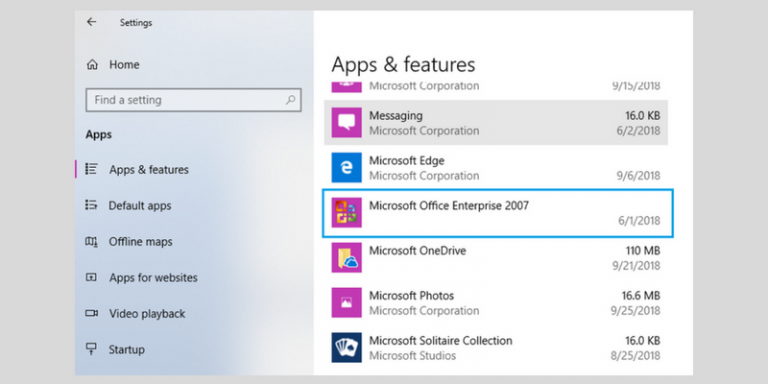
Task: Select the Microsoft Photos app icon
Action: point(346,303)
